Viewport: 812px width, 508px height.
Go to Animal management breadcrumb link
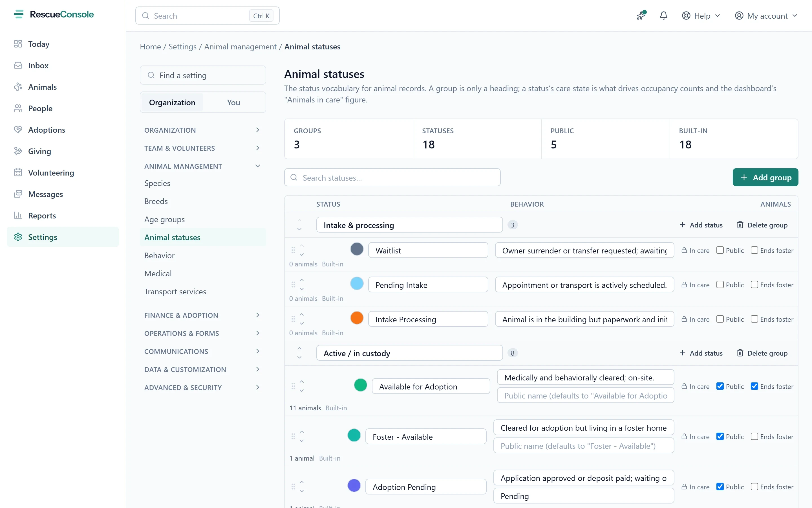coord(240,47)
